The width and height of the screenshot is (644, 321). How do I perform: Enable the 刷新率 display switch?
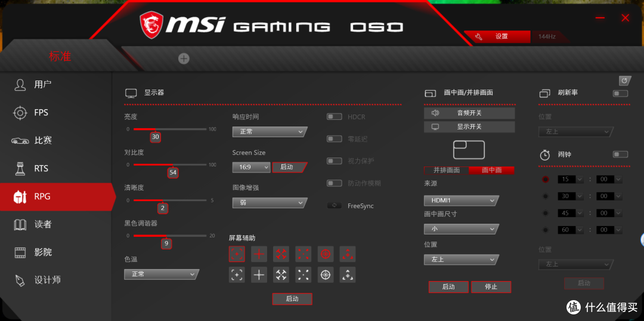[x=620, y=93]
